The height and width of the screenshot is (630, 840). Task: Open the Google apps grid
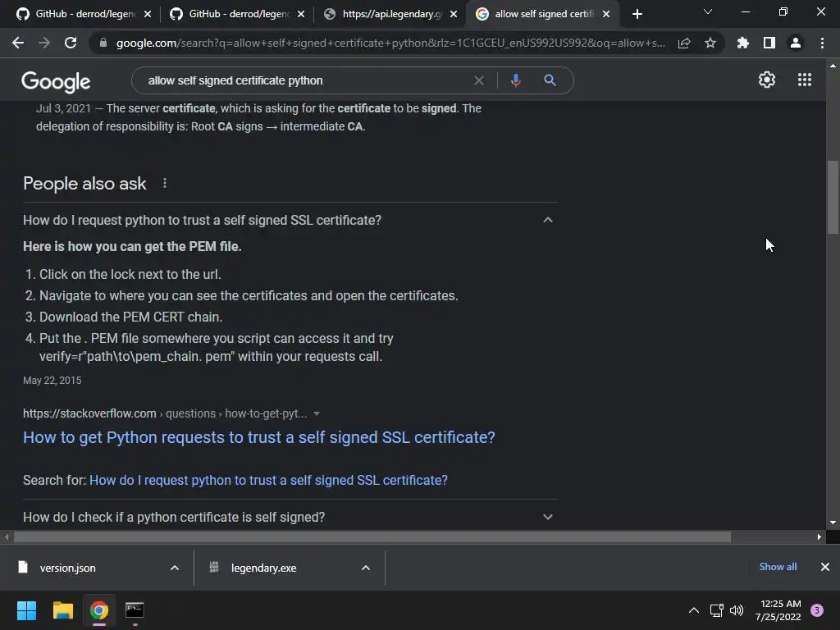(x=805, y=80)
